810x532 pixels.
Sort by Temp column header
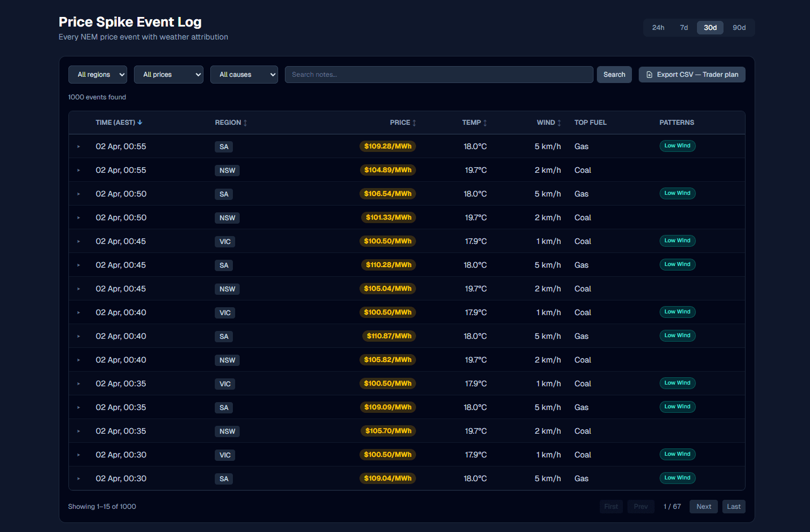pyautogui.click(x=474, y=123)
